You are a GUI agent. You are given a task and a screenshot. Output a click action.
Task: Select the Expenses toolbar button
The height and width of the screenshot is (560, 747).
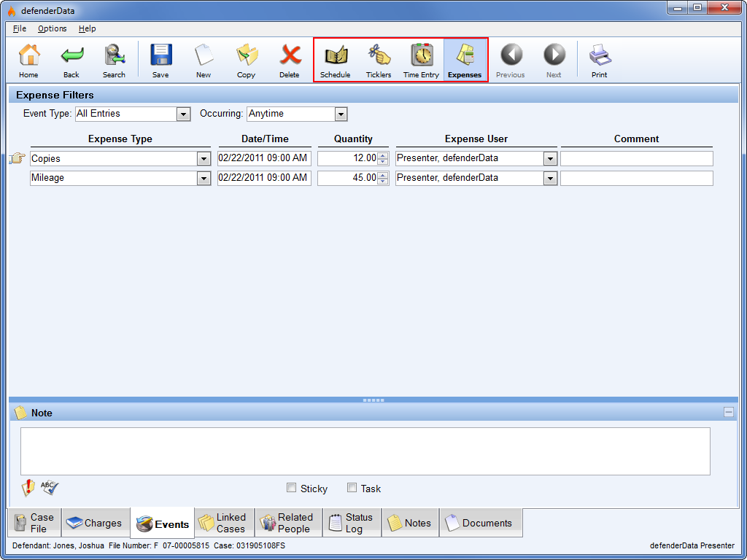465,61
